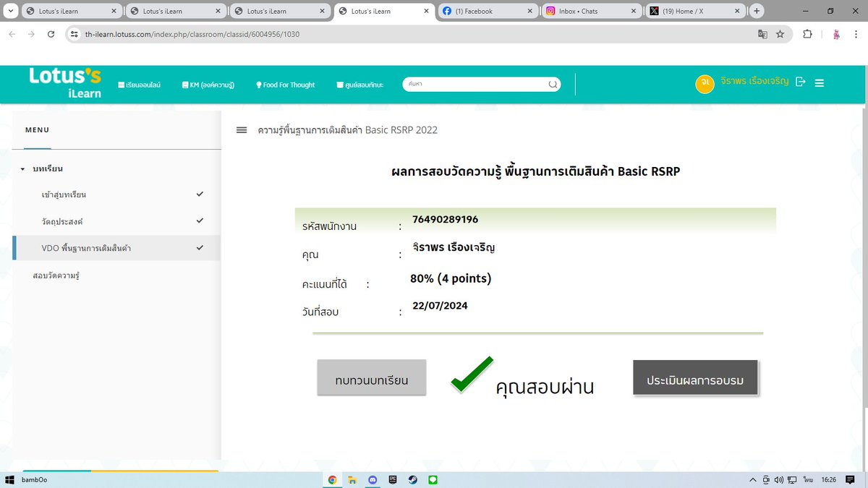This screenshot has height=488, width=868.
Task: Open the ศูนย์สอบทักษะ menu
Action: coord(359,85)
